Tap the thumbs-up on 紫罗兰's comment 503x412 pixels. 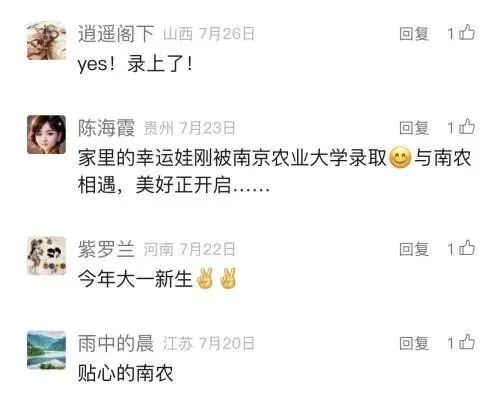pyautogui.click(x=467, y=249)
